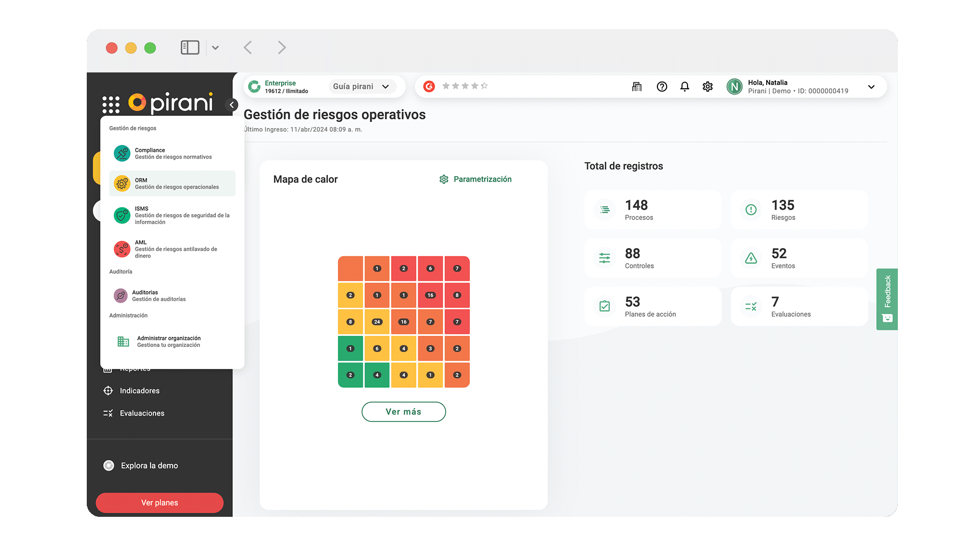Click the Ver más button

click(403, 412)
